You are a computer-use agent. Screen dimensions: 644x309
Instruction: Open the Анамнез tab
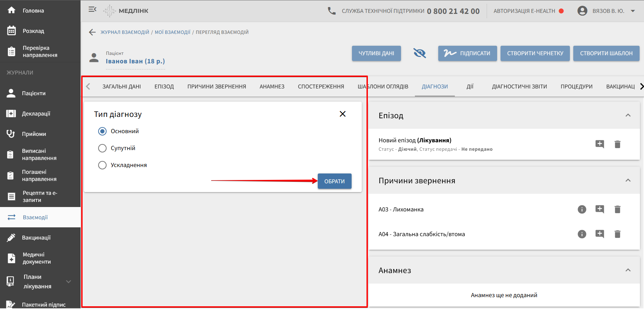click(272, 86)
